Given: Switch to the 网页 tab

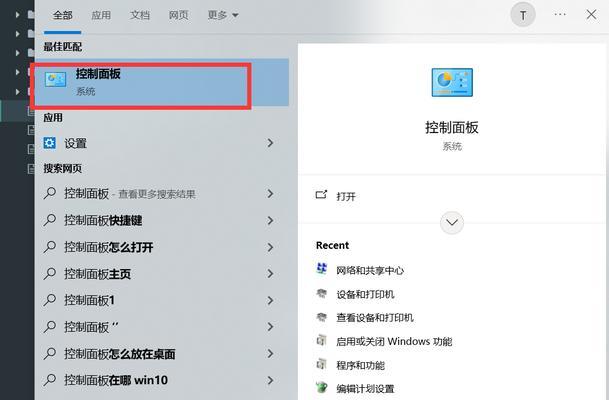Looking at the screenshot, I should coord(178,15).
